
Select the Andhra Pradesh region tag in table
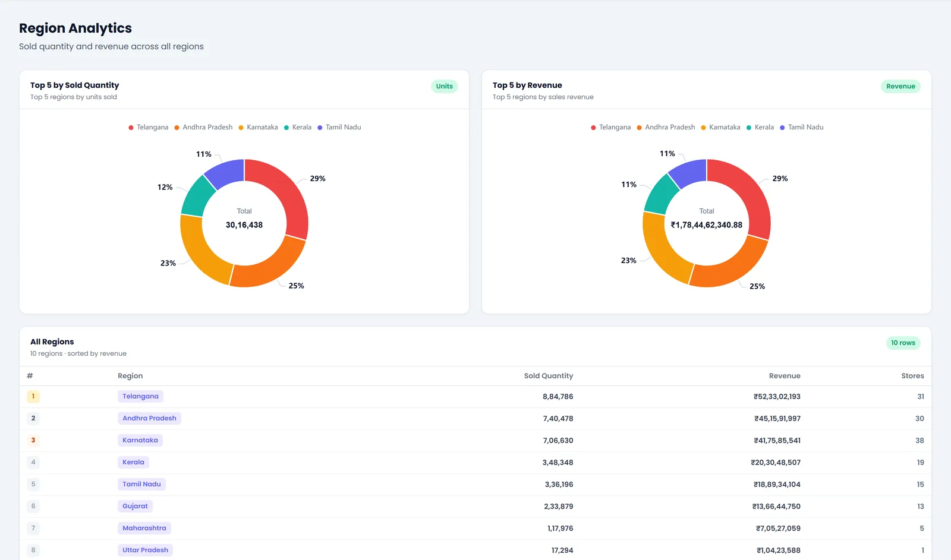(x=149, y=418)
